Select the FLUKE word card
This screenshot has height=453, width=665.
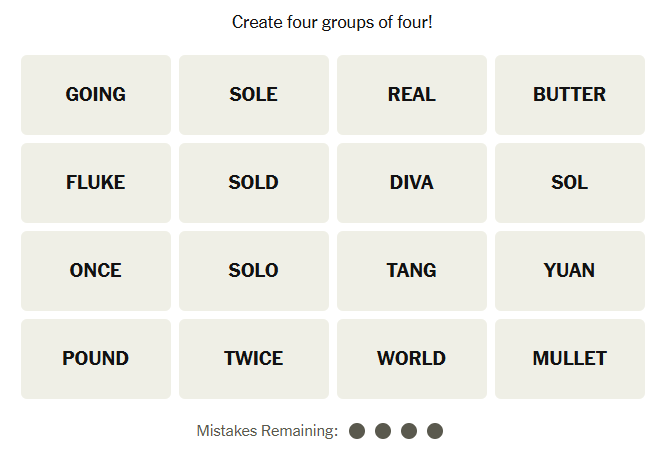(96, 183)
